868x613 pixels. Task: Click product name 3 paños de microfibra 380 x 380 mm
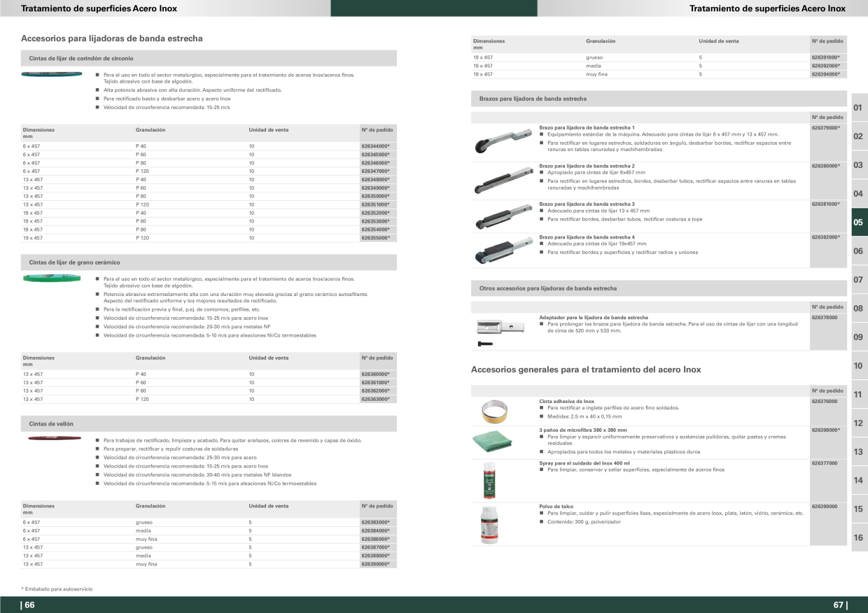tap(583, 430)
